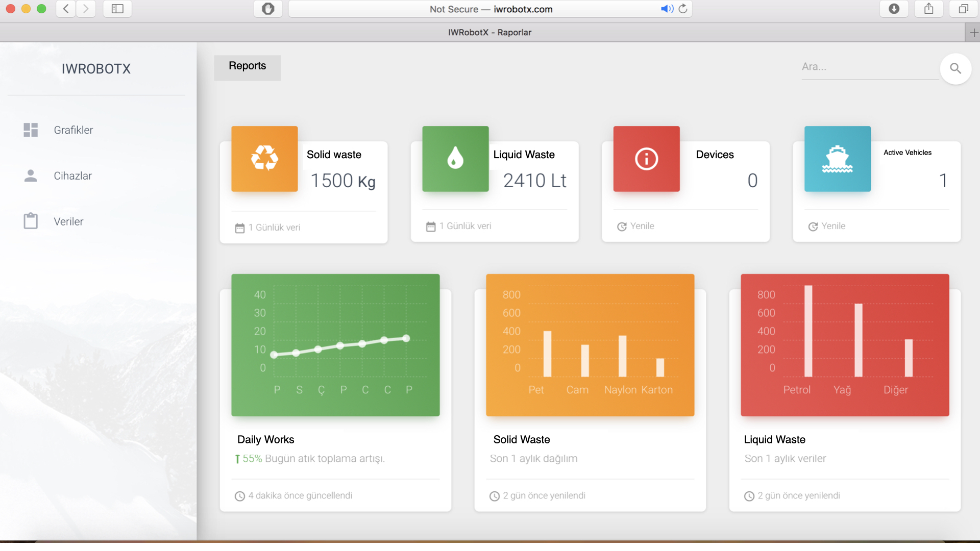This screenshot has height=551, width=980.
Task: Click clock icon under Liquid Waste chart
Action: point(749,496)
